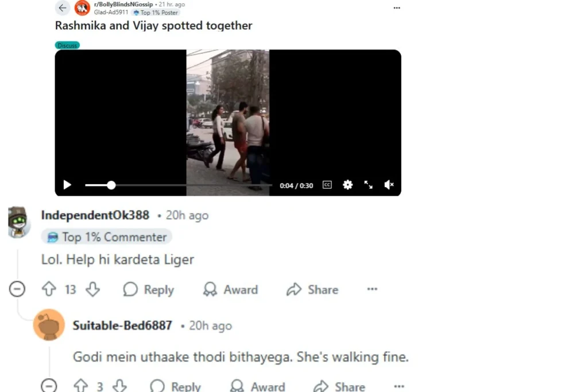The width and height of the screenshot is (588, 392).
Task: Open the BollyBlindsNGossip subreddit avatar
Action: 82,8
